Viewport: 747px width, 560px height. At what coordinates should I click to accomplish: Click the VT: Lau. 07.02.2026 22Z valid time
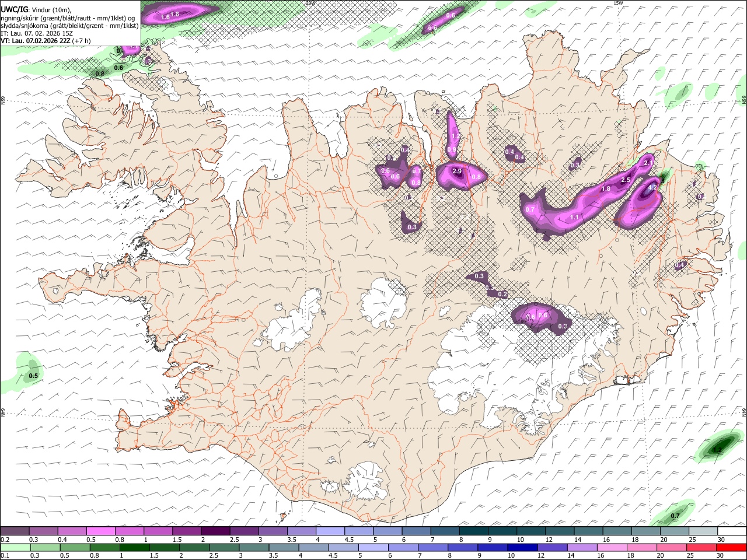click(x=35, y=41)
